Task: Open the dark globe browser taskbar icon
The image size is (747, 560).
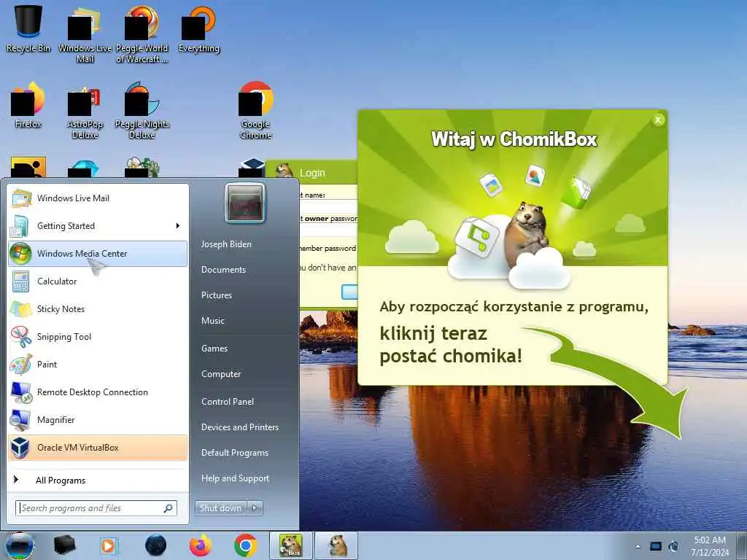Action: click(156, 545)
